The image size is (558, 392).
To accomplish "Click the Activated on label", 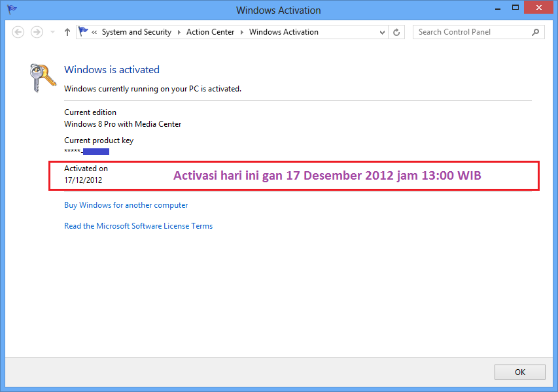I will (86, 169).
